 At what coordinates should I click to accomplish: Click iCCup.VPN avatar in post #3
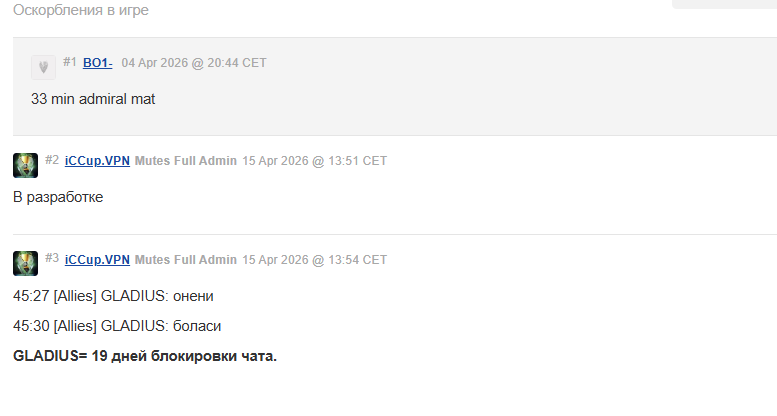[25, 263]
